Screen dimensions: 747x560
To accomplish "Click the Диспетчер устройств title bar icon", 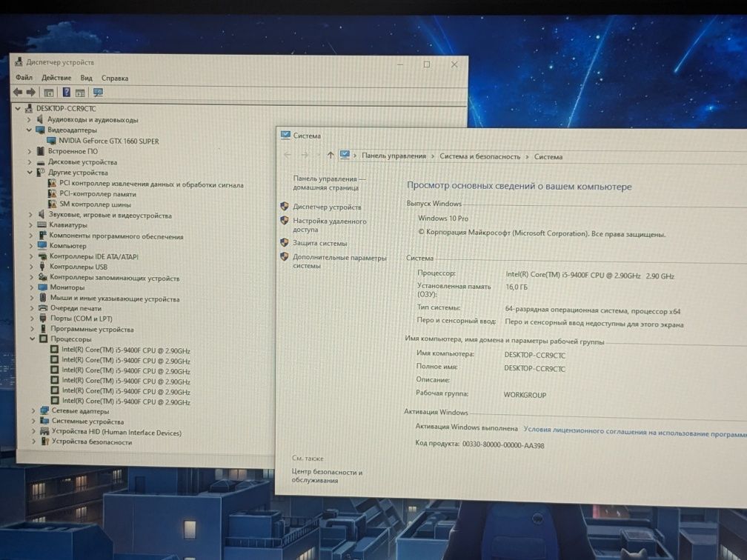I will [x=18, y=61].
